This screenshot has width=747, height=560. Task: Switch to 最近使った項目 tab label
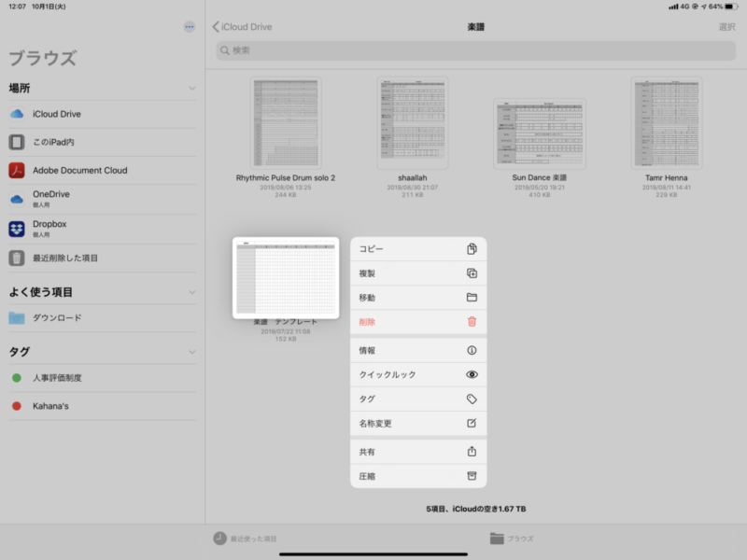click(253, 539)
